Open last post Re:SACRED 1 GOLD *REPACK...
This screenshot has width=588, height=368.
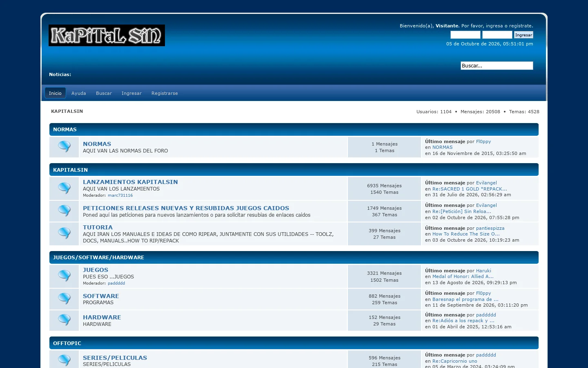(470, 189)
